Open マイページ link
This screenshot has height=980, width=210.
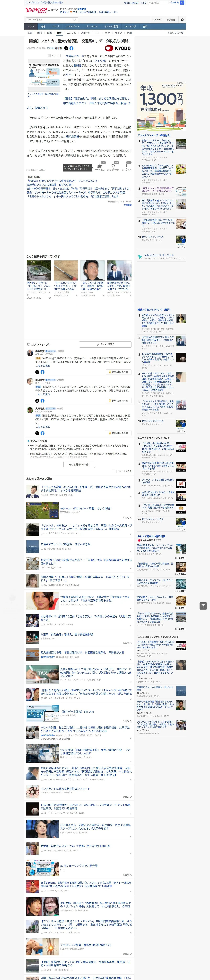[x=157, y=19]
